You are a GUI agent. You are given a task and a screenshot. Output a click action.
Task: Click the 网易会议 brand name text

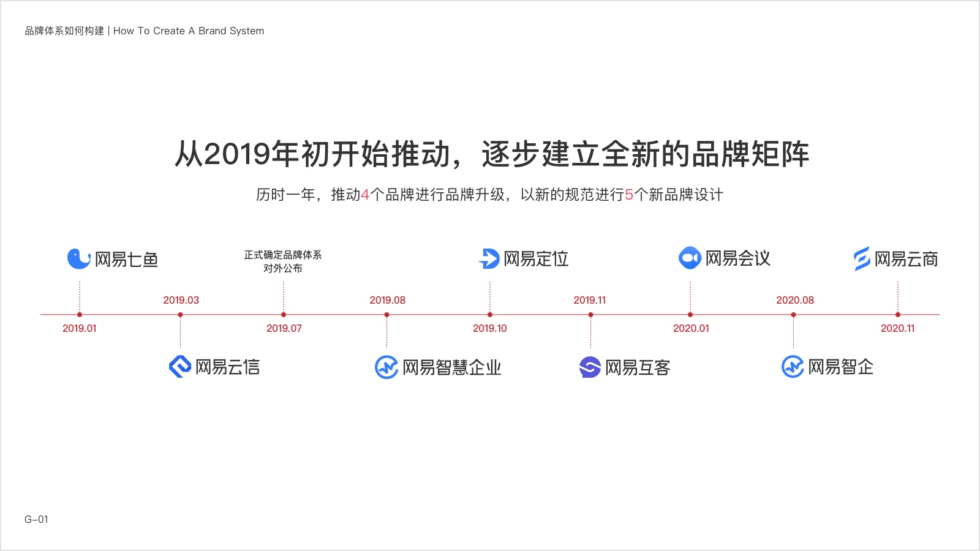[x=738, y=258]
